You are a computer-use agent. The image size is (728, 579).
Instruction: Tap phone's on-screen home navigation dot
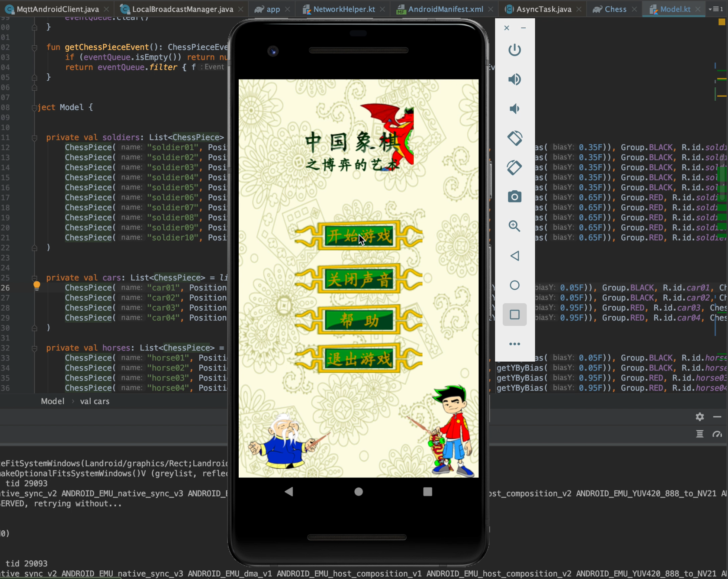pos(358,492)
